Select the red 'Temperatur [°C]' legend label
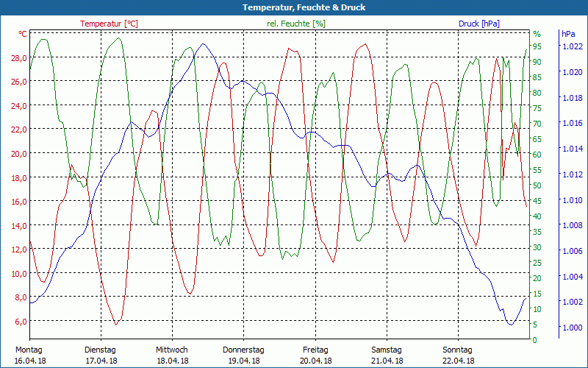Image resolution: width=588 pixels, height=368 pixels. pyautogui.click(x=109, y=24)
